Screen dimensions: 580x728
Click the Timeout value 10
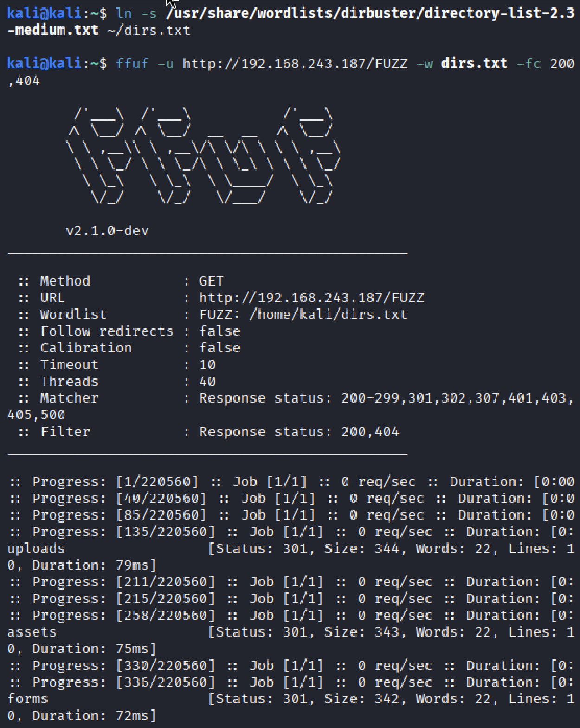click(x=207, y=364)
